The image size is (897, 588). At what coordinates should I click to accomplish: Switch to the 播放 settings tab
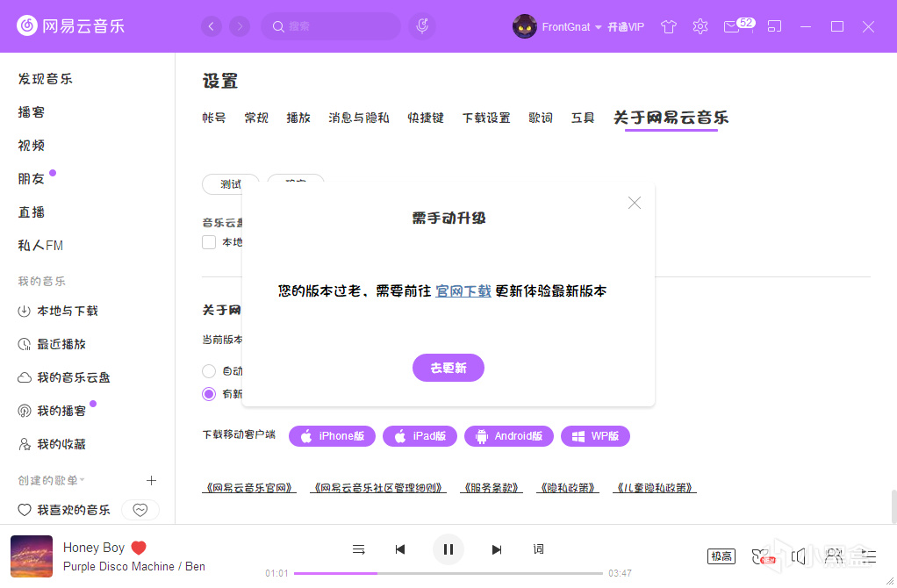(298, 118)
